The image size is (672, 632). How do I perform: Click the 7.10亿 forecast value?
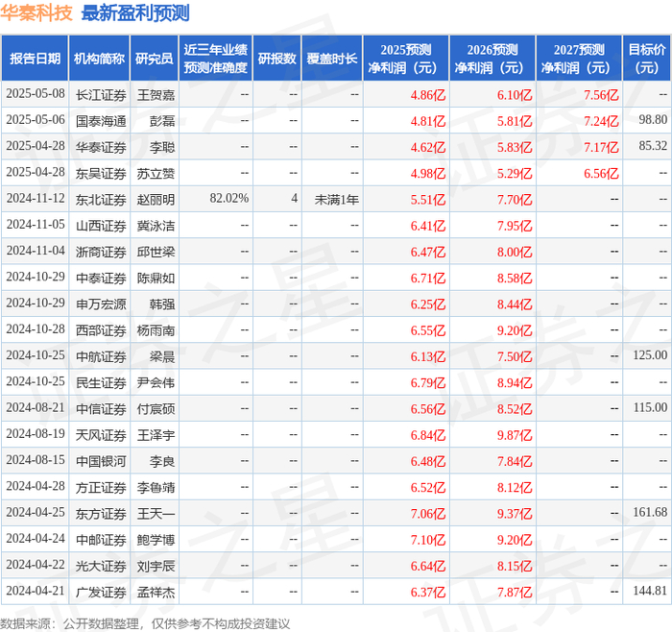click(x=428, y=540)
